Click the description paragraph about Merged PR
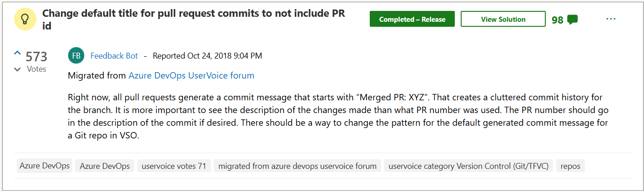 [x=337, y=117]
